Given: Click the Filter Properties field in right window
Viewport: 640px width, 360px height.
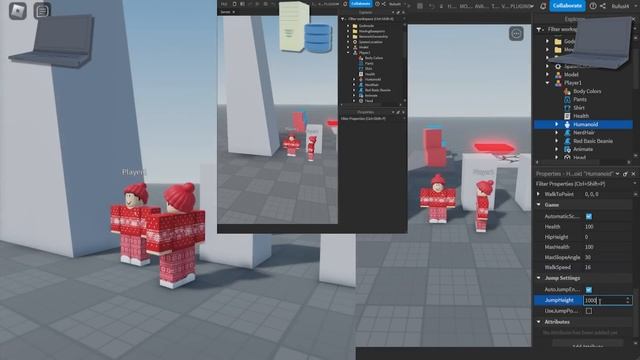Looking at the screenshot, I should [584, 184].
